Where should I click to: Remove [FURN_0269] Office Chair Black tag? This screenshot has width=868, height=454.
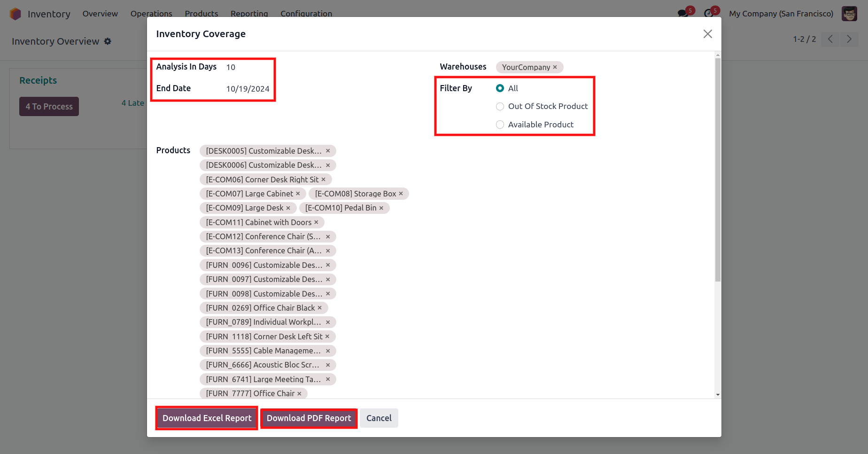tap(319, 308)
